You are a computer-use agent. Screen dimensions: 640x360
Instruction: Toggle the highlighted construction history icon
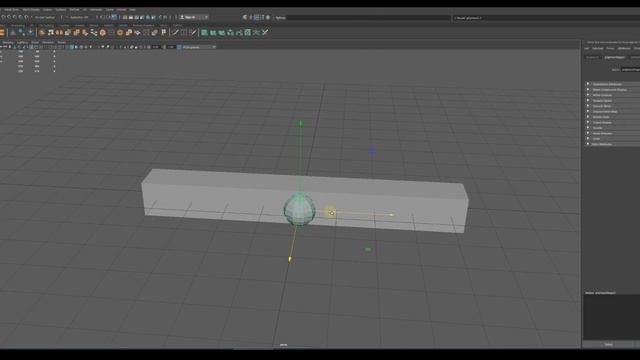(113, 18)
